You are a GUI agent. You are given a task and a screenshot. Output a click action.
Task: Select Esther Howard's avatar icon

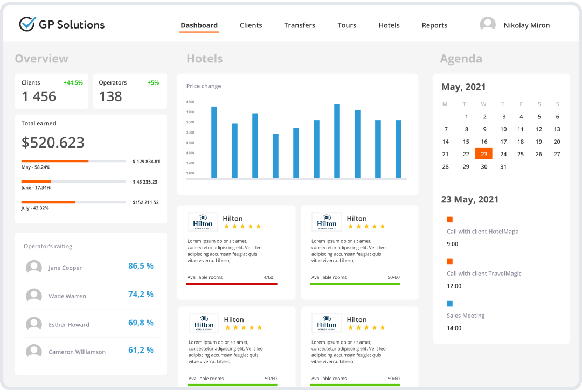pyautogui.click(x=34, y=324)
